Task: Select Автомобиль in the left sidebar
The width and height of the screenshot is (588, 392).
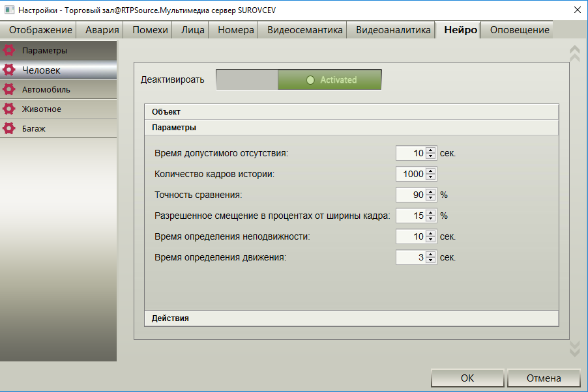Action: point(58,89)
